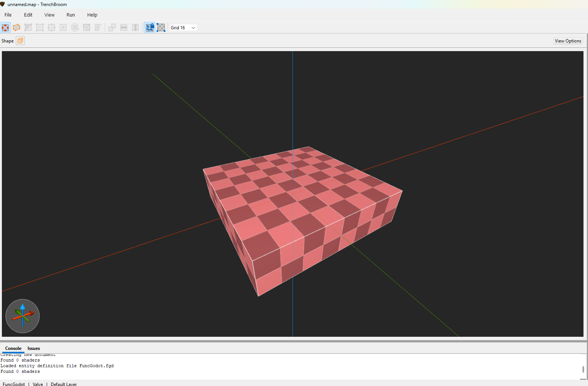
Task: Activate the Rotate tool
Action: point(75,27)
